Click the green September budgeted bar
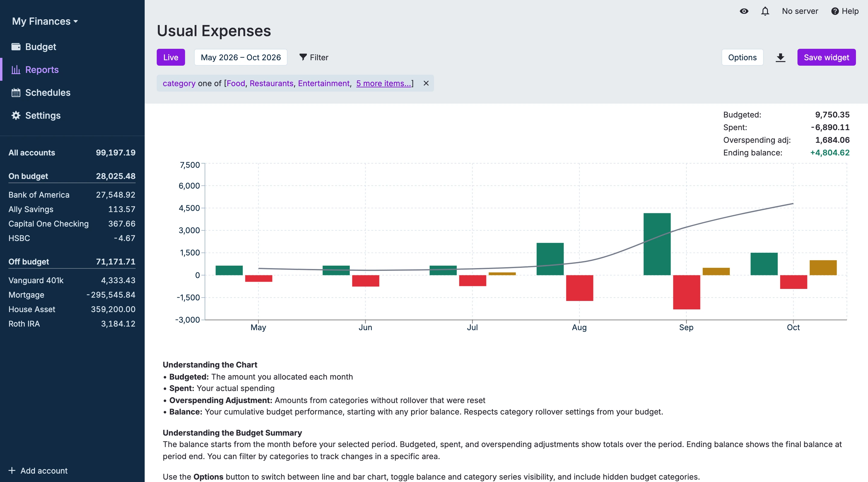 click(657, 244)
